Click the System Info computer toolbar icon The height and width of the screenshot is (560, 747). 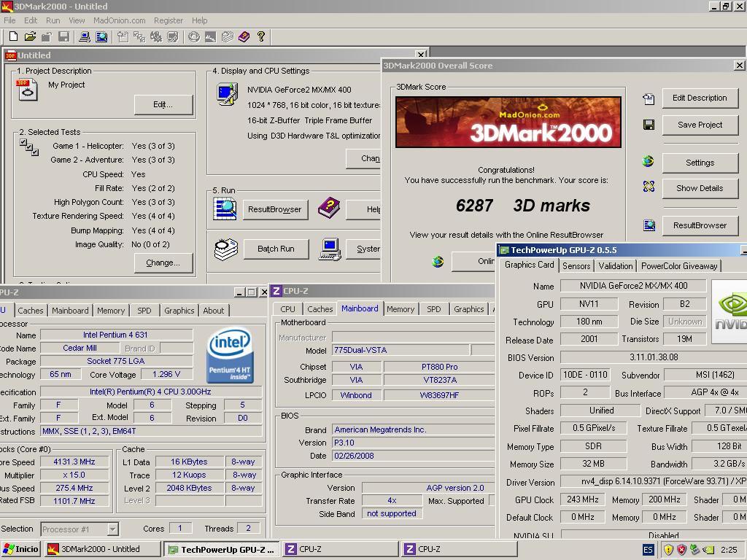pos(85,36)
